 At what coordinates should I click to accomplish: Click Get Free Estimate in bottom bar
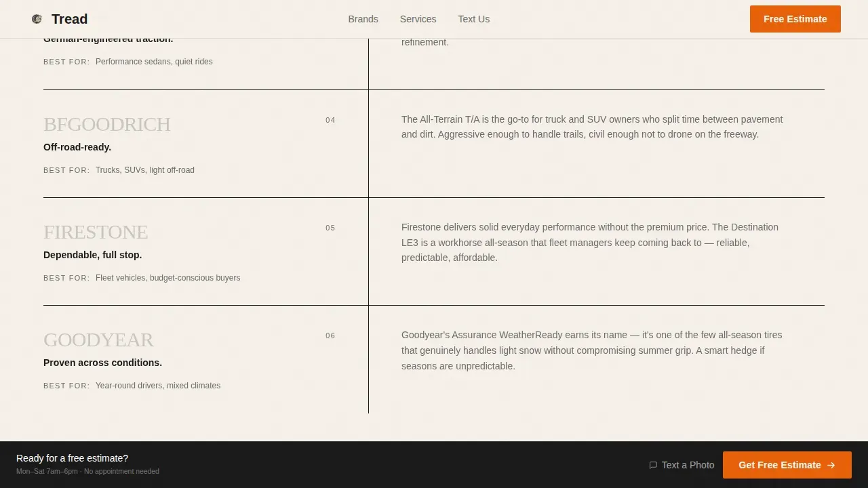[787, 465]
